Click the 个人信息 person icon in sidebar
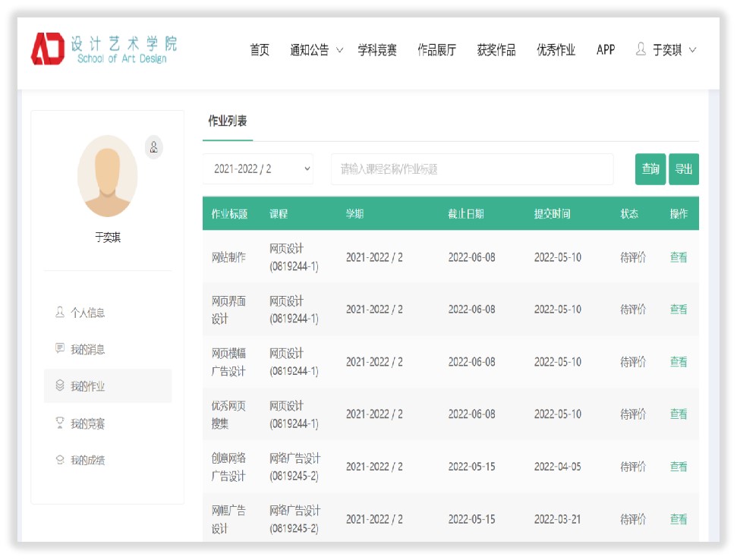The height and width of the screenshot is (560, 737). 60,312
